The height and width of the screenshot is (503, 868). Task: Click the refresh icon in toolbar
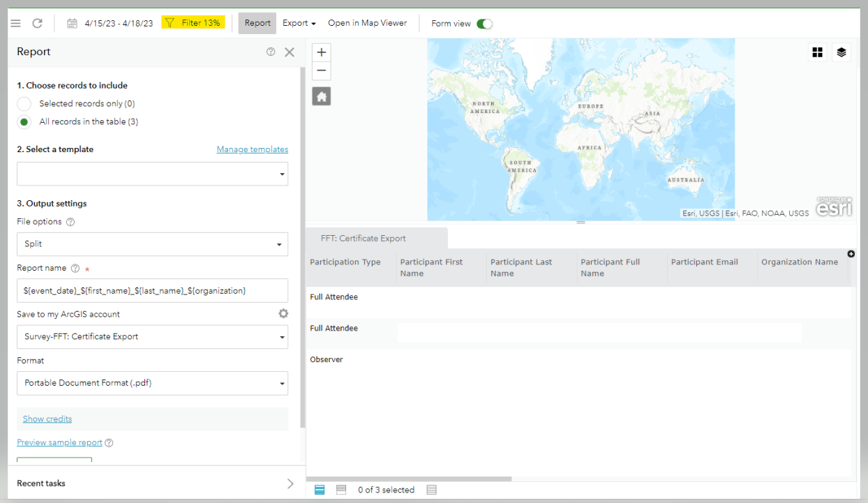(x=38, y=23)
